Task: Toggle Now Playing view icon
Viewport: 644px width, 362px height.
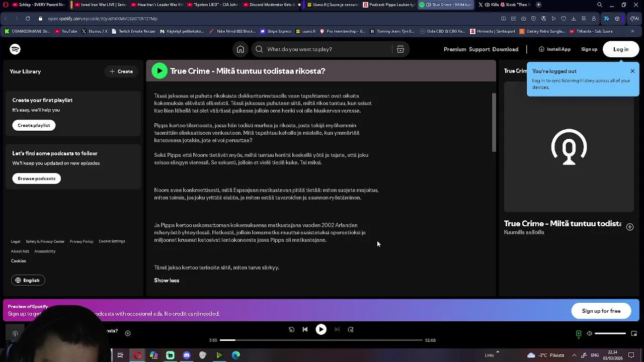Action: click(x=579, y=333)
